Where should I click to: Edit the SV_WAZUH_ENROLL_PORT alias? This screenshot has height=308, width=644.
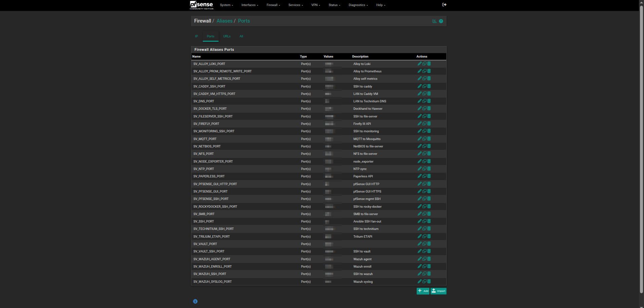click(419, 266)
